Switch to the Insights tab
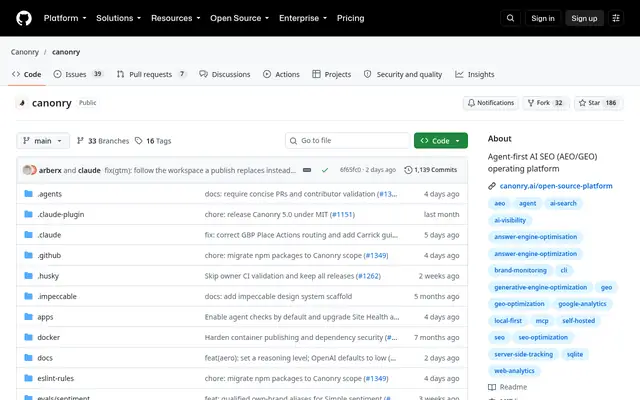The height and width of the screenshot is (400, 640). pyautogui.click(x=475, y=74)
